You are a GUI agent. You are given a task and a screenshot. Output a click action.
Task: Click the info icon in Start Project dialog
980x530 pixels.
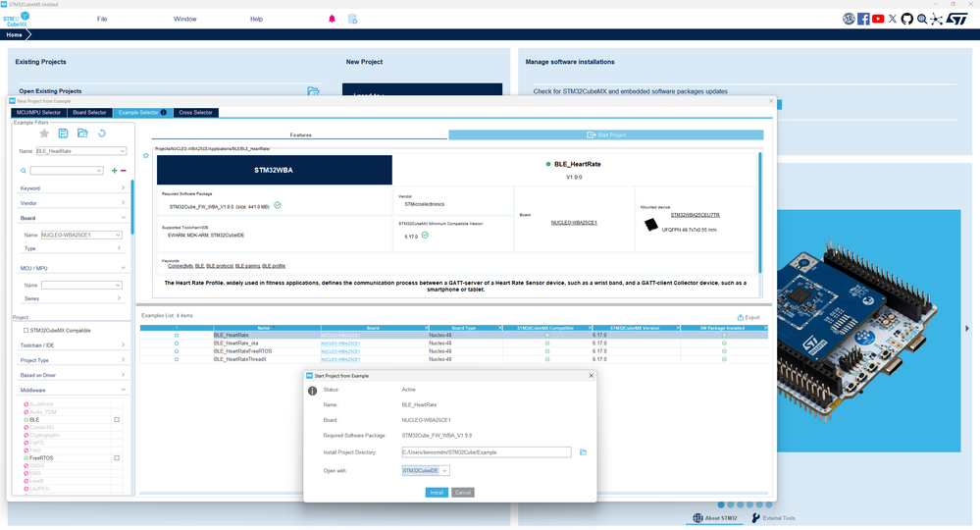(313, 391)
